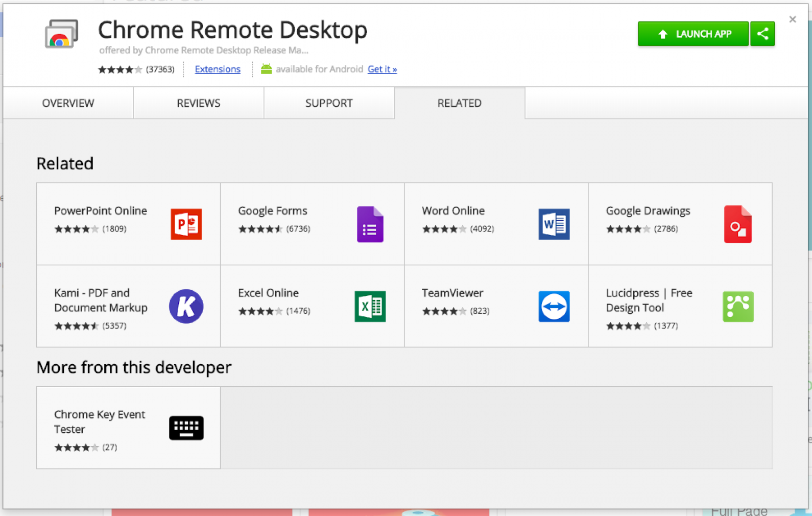Switch to the Overview tab
Image resolution: width=812 pixels, height=516 pixels.
[68, 103]
